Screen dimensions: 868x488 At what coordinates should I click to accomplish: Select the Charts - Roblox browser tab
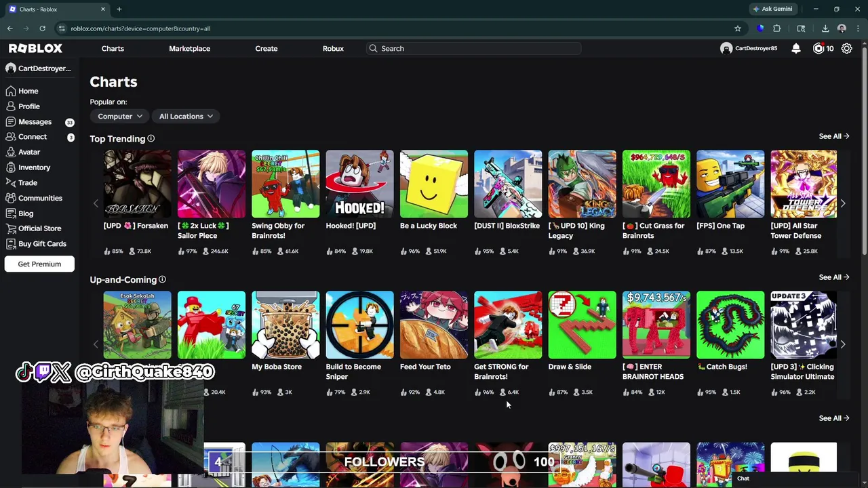coord(57,9)
